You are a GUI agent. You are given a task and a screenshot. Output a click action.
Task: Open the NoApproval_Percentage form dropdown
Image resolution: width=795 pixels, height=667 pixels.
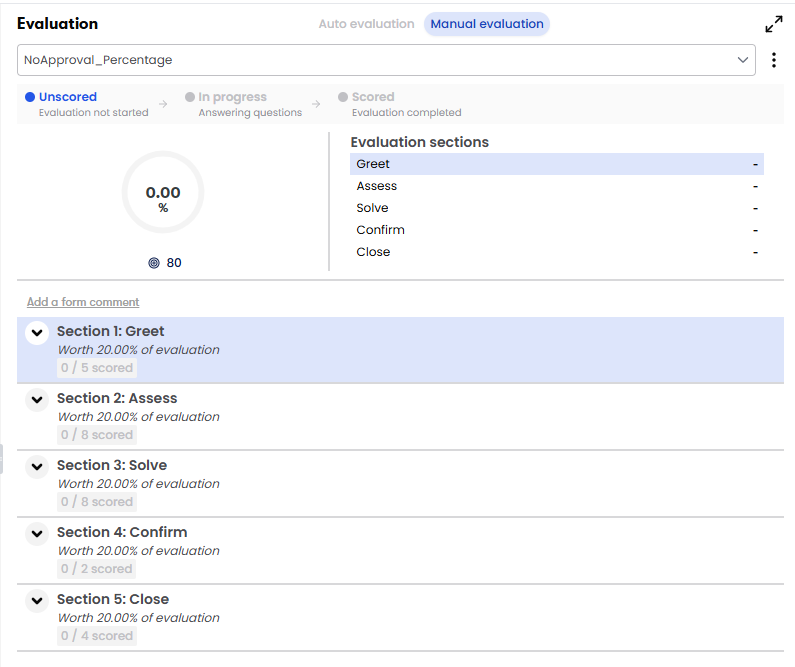[386, 60]
